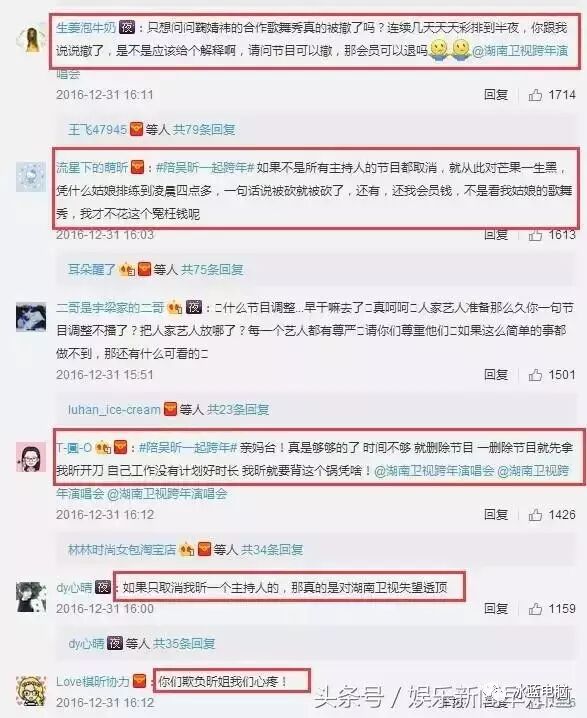The image size is (587, 718).
Task: Click thumbs-up icon showing 1613 likes
Action: 535,235
